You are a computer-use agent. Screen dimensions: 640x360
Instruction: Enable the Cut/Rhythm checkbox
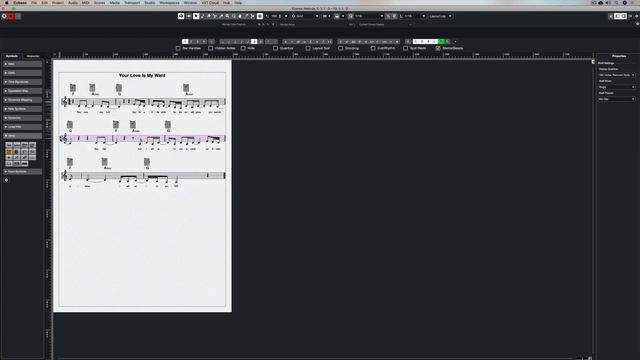(373, 48)
